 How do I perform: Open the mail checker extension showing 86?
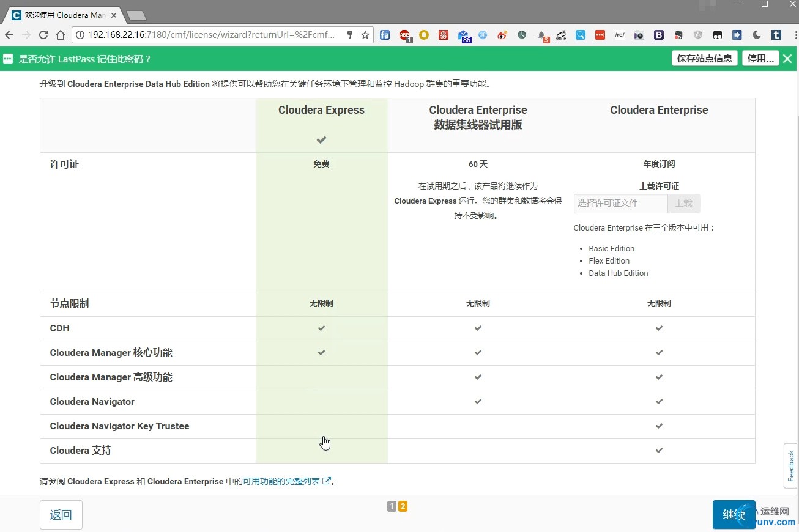tap(463, 35)
